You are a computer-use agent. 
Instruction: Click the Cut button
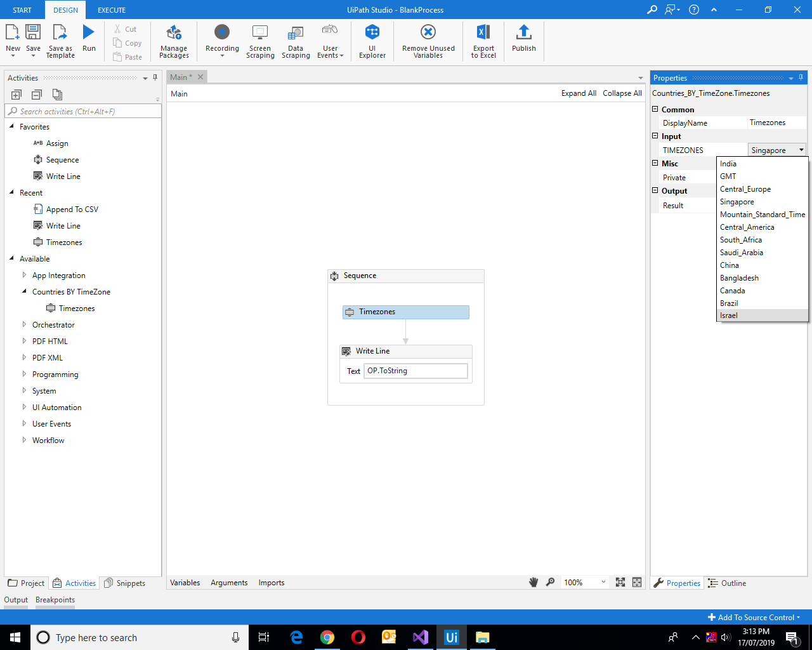point(125,29)
